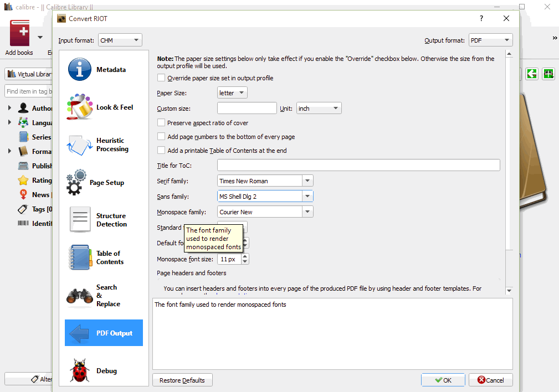559x392 pixels.
Task: Click the green grid layout icon
Action: pos(548,74)
